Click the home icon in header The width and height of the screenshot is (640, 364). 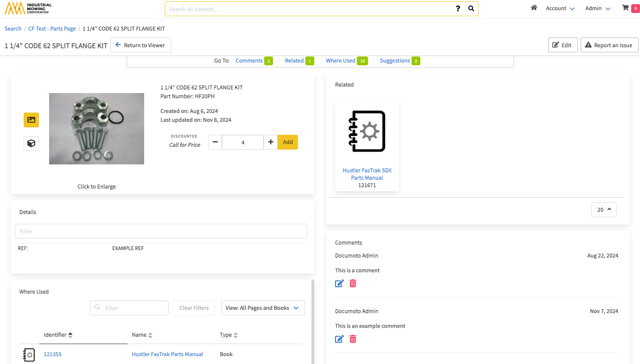(534, 8)
